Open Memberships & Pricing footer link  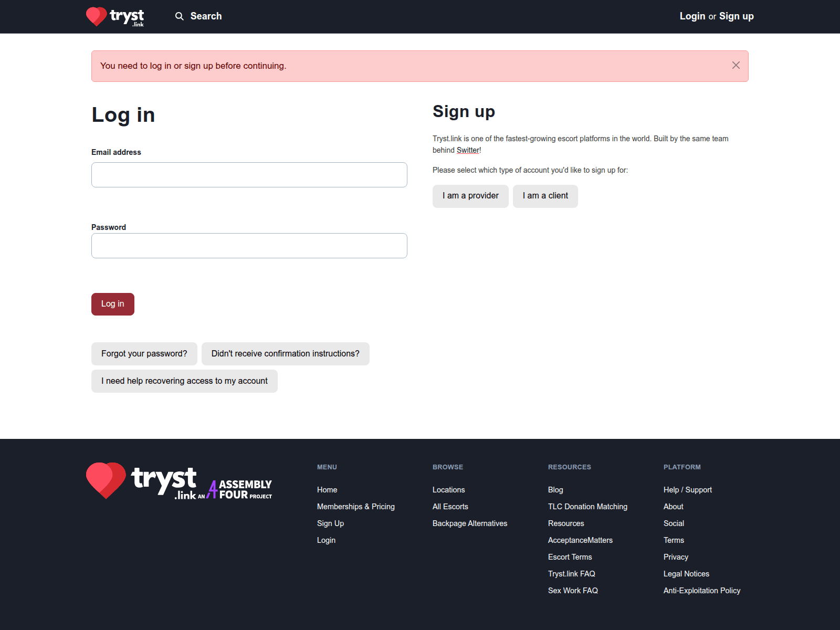pos(356,507)
